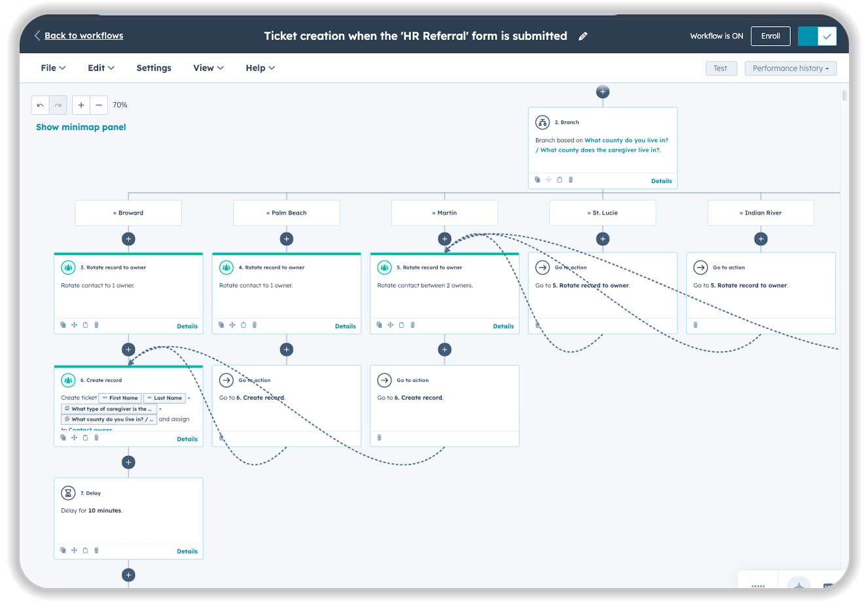Click the hourglass icon on 7. Delay

coord(68,493)
